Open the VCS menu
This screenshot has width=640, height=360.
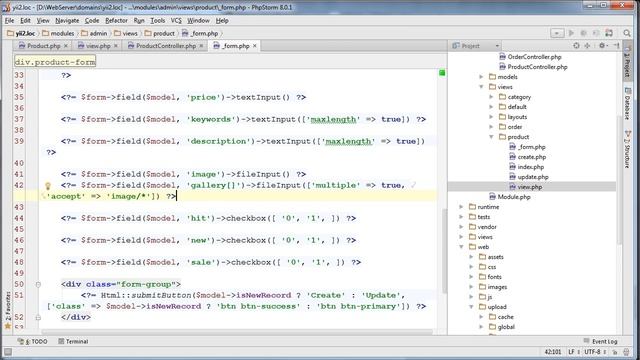click(x=176, y=20)
